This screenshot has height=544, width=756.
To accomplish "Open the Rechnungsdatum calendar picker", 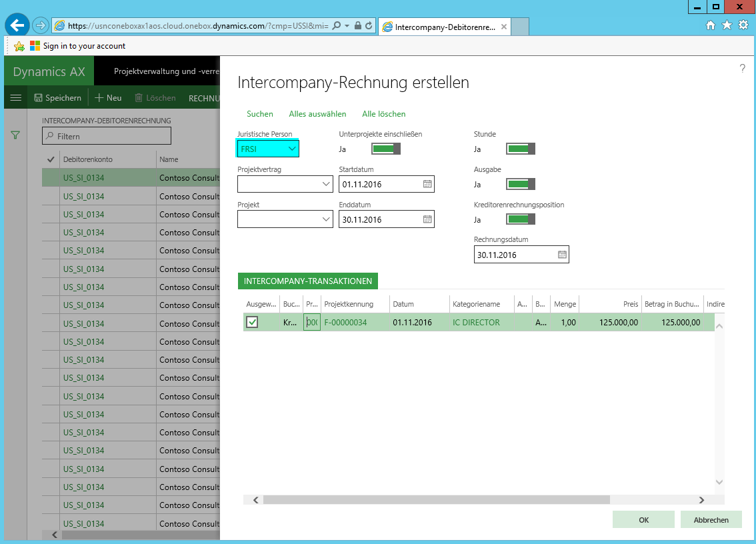I will [562, 255].
